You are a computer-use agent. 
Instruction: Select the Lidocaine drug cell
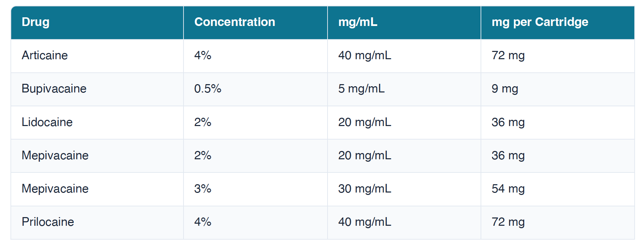(47, 122)
